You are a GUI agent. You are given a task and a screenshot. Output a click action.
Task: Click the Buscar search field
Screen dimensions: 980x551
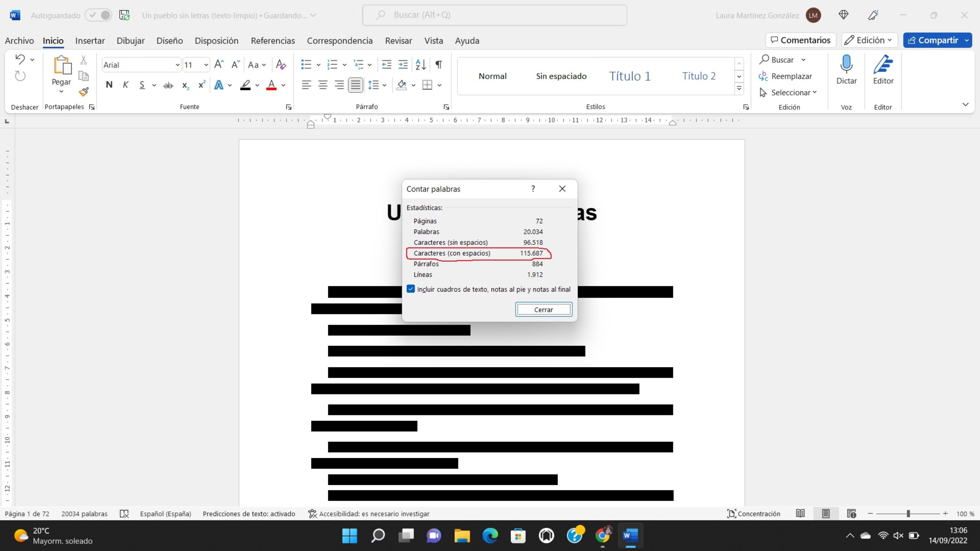(x=495, y=15)
